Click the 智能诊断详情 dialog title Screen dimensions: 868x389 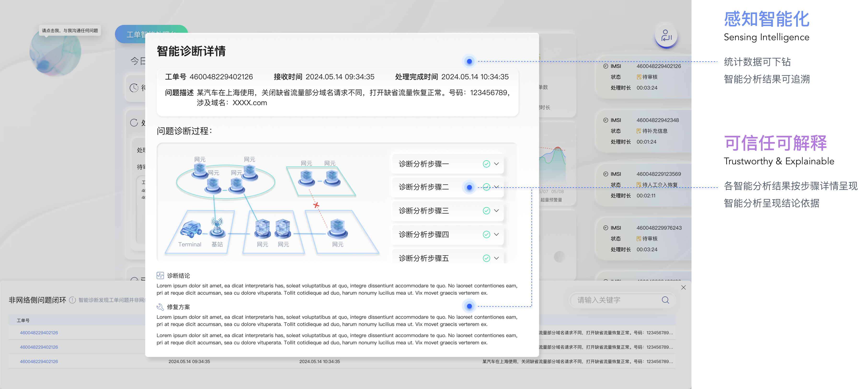click(191, 51)
